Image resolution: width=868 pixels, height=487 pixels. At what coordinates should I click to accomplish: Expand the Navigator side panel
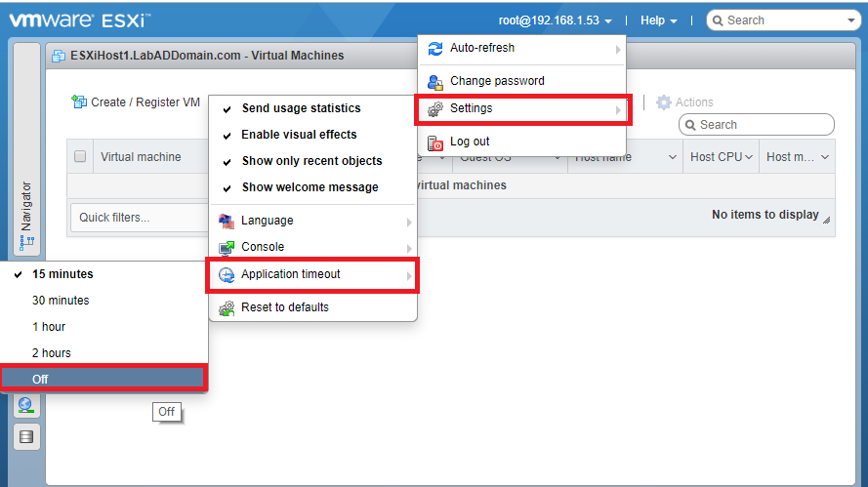coord(26,213)
